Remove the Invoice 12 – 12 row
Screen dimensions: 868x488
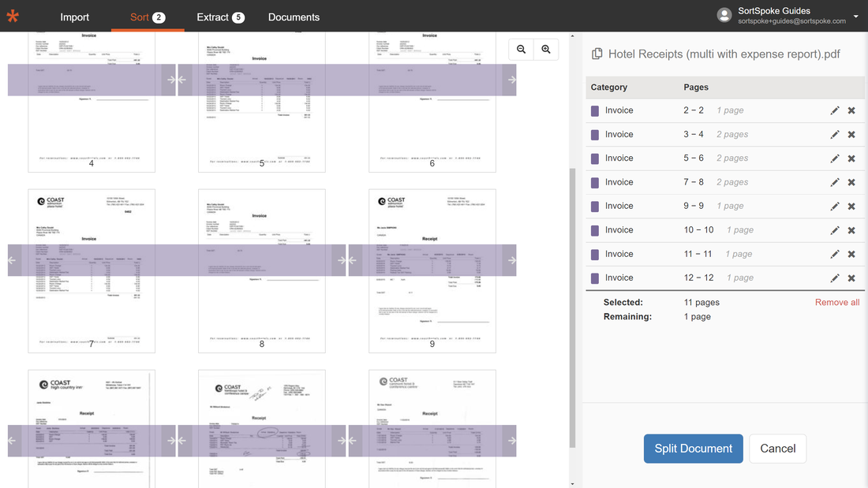[x=851, y=278]
